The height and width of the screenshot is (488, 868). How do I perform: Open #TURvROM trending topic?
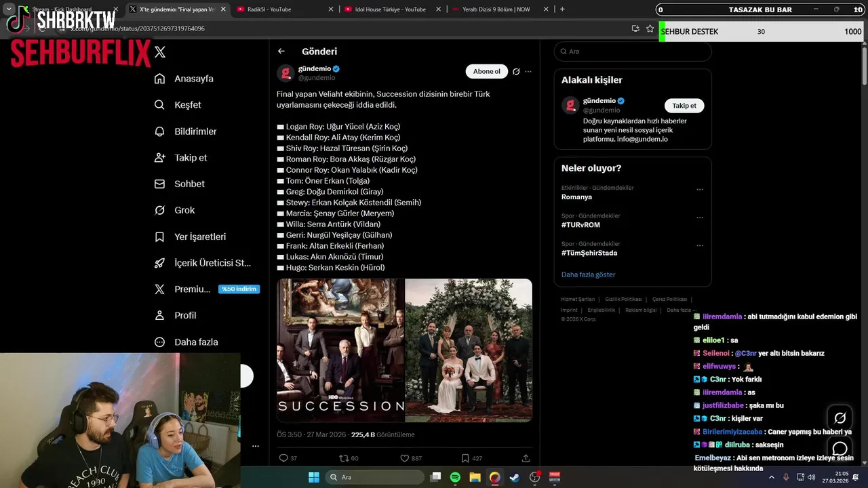tap(580, 225)
